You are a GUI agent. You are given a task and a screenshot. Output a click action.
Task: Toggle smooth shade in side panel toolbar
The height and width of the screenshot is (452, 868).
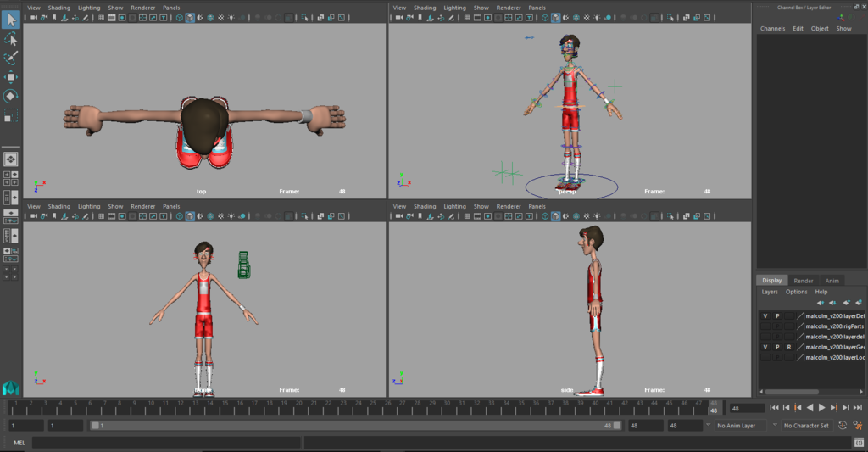click(x=555, y=216)
